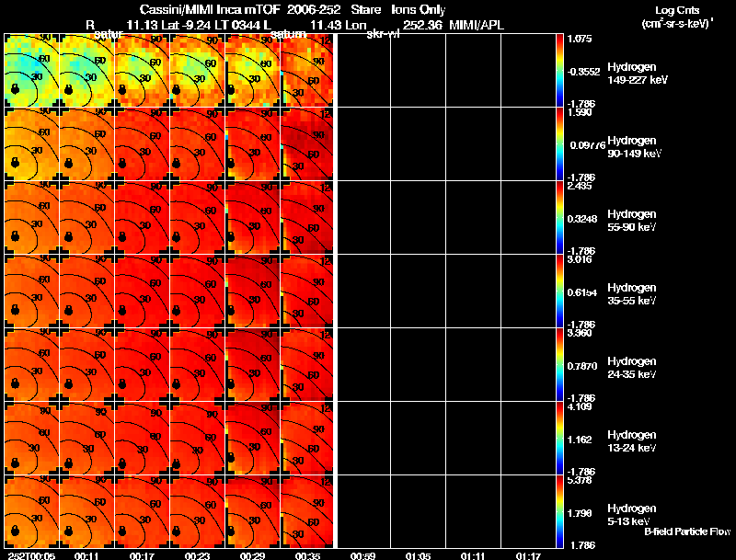Select the 'Hydrogen 90-149 keV' label
This screenshot has height=560, width=736.
(x=634, y=147)
